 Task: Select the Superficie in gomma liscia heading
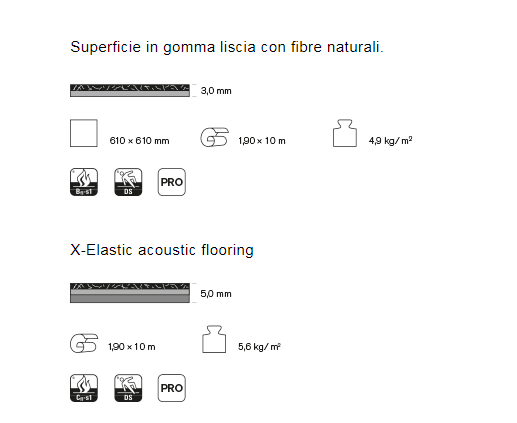point(227,47)
